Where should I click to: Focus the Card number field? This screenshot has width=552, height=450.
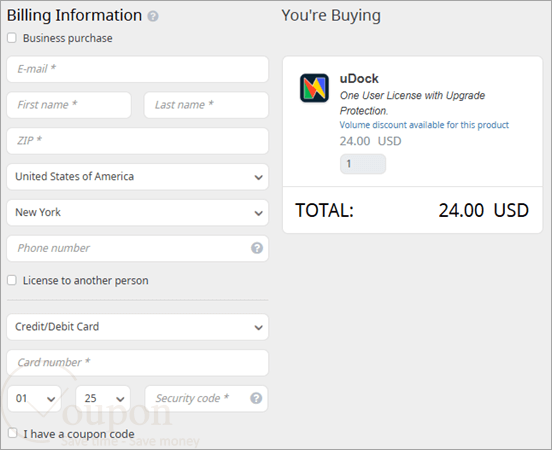click(138, 363)
